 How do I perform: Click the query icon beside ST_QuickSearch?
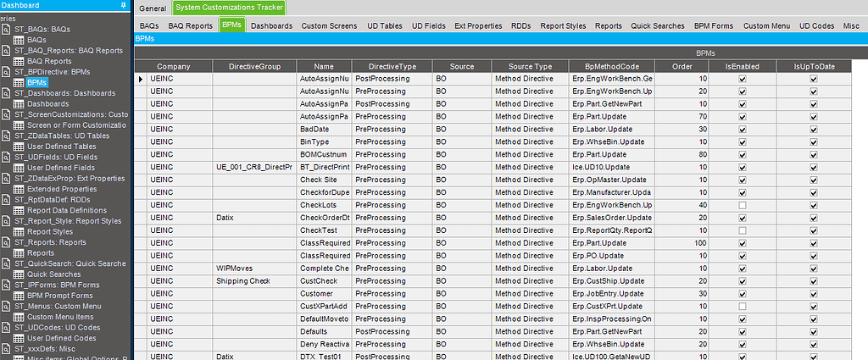[x=6, y=263]
